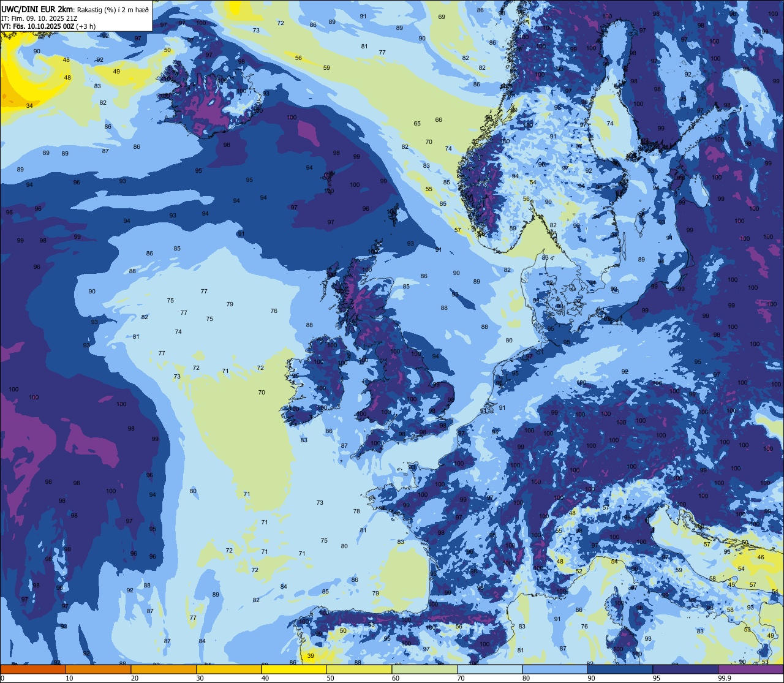The image size is (784, 683).
Task: Click the '20' legend scale label
Action: [135, 678]
